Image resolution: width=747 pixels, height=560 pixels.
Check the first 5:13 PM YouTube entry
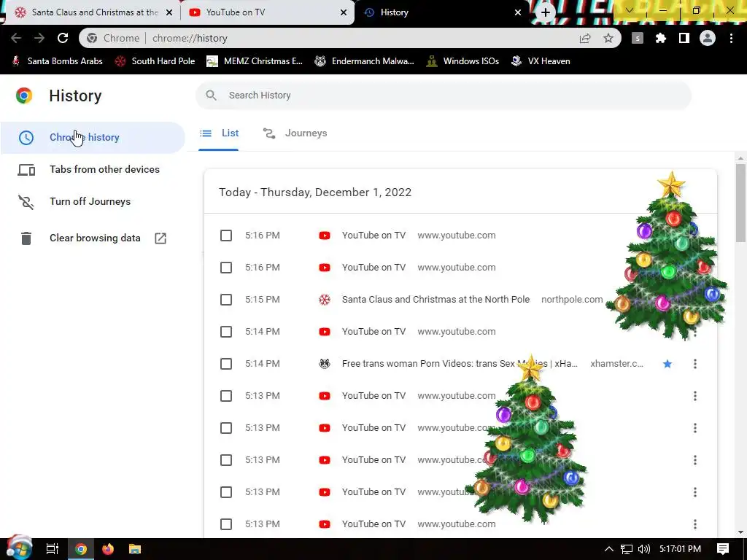click(226, 396)
